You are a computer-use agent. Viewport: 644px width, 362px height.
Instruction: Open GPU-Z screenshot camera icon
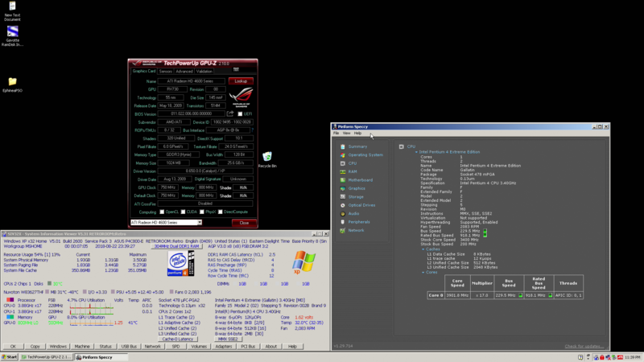pos(236,69)
